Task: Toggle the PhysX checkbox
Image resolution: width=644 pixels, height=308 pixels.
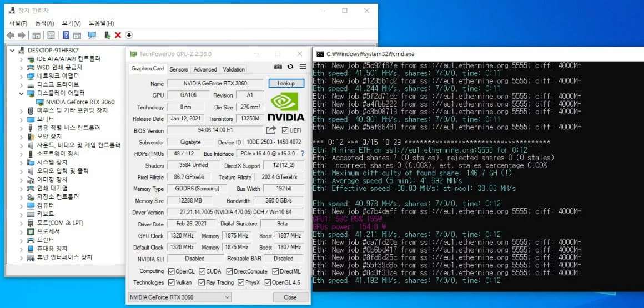Action: point(241,282)
